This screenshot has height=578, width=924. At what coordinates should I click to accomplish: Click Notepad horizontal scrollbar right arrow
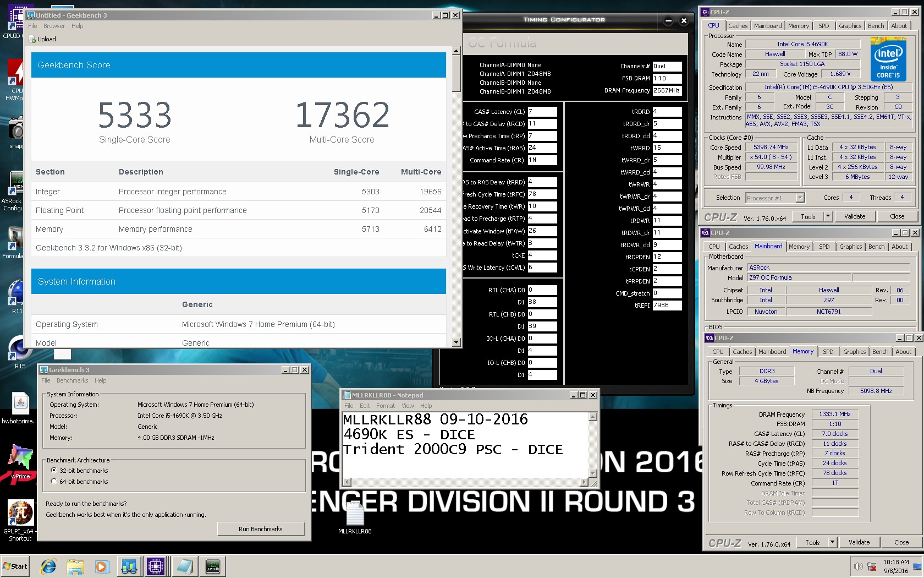[584, 482]
